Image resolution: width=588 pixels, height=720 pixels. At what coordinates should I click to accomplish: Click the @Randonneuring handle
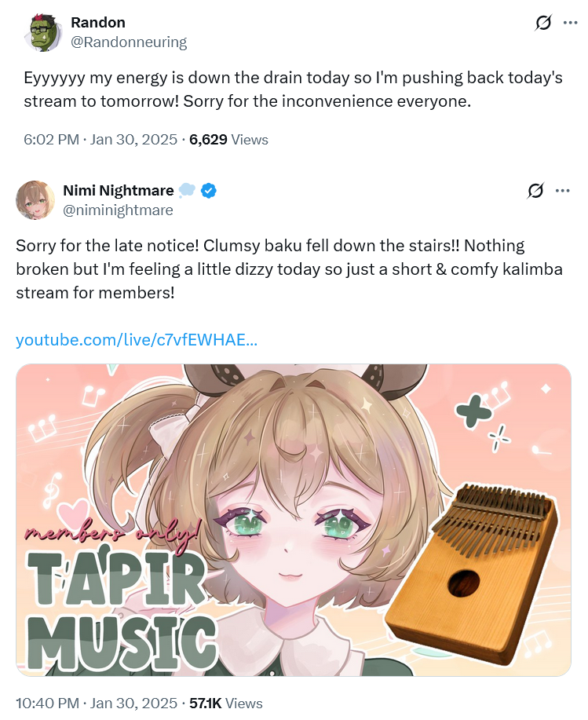(129, 42)
